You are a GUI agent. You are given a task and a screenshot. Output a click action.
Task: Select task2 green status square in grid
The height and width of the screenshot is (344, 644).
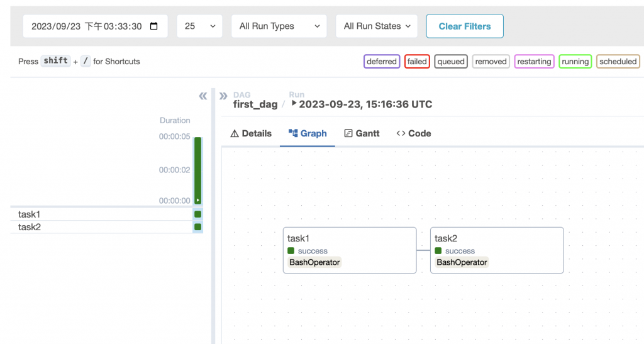pos(198,227)
